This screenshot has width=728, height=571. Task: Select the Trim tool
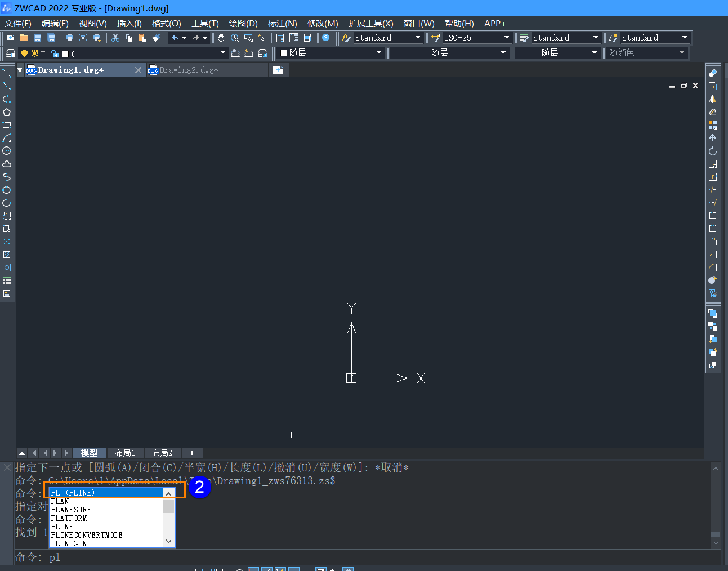click(713, 190)
